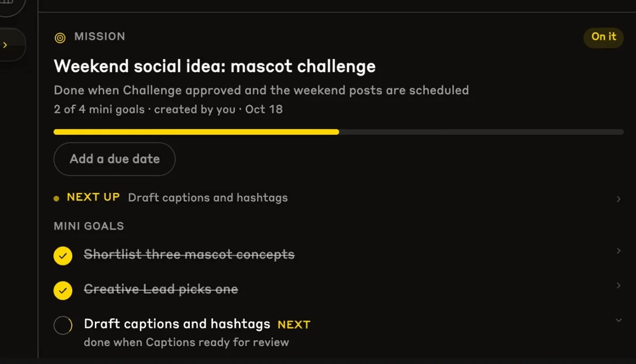636x364 pixels.
Task: Collapse the Draft captions and hashtags goal
Action: point(619,320)
